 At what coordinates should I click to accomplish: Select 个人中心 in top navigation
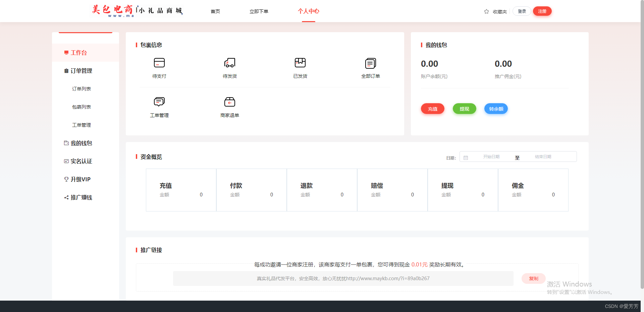tap(309, 11)
